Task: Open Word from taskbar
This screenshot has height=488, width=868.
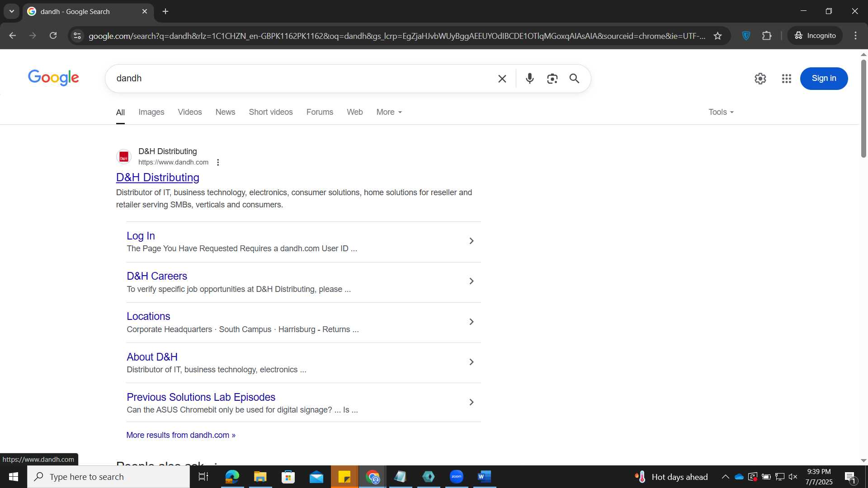Action: tap(484, 477)
